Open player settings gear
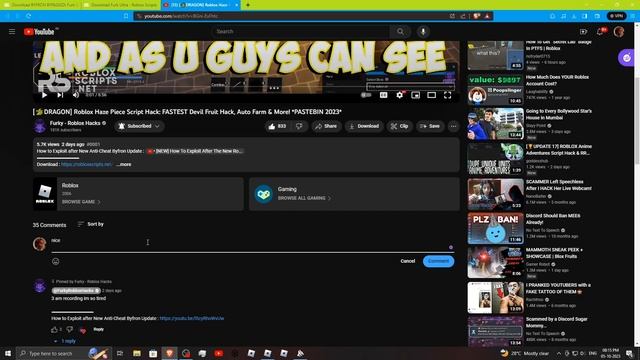This screenshot has width=640, height=360. [x=400, y=95]
